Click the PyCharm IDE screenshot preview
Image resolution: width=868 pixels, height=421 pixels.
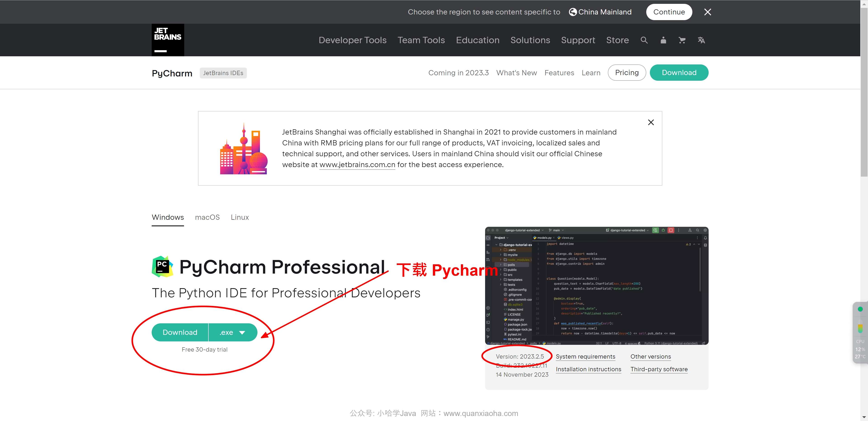[597, 286]
